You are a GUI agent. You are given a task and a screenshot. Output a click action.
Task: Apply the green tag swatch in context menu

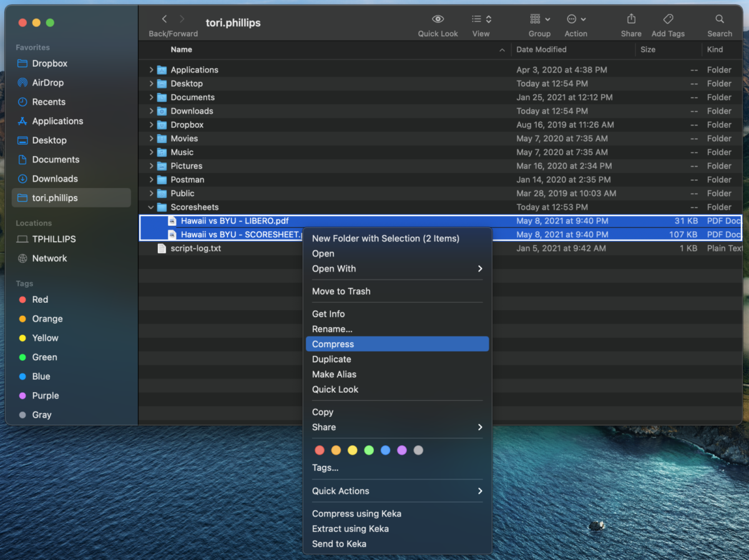pyautogui.click(x=369, y=449)
